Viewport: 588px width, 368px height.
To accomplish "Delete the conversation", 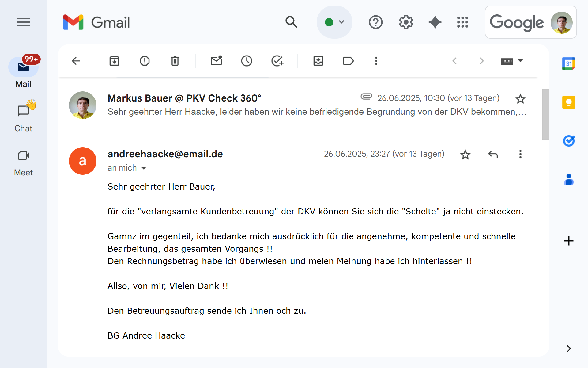I will point(175,61).
